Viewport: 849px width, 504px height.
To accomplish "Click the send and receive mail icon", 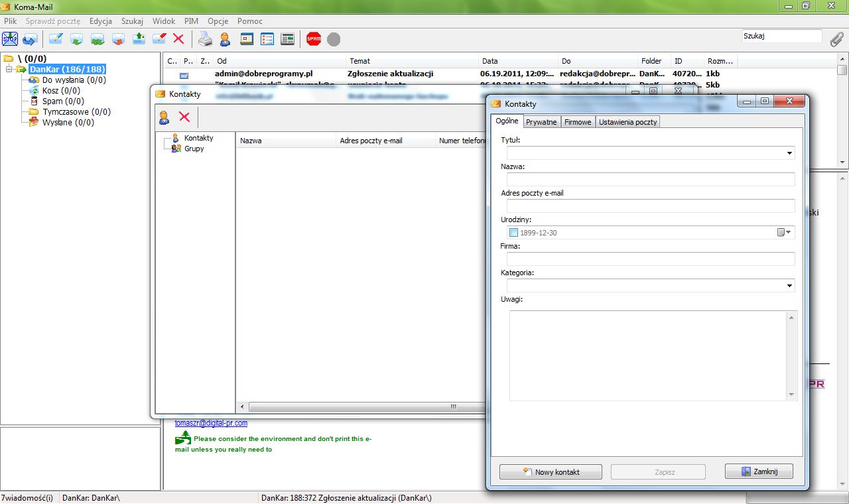I will pos(30,39).
